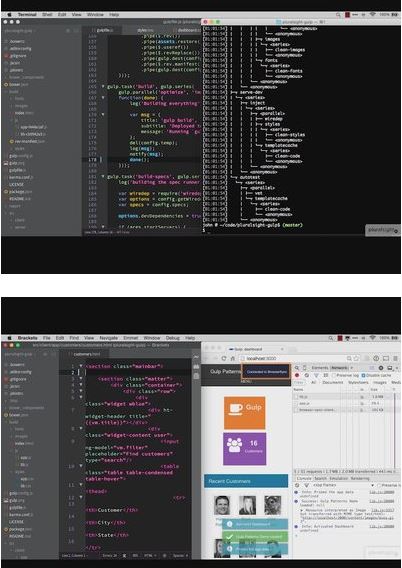
Task: Switch to DevTools Network tab
Action: point(339,368)
